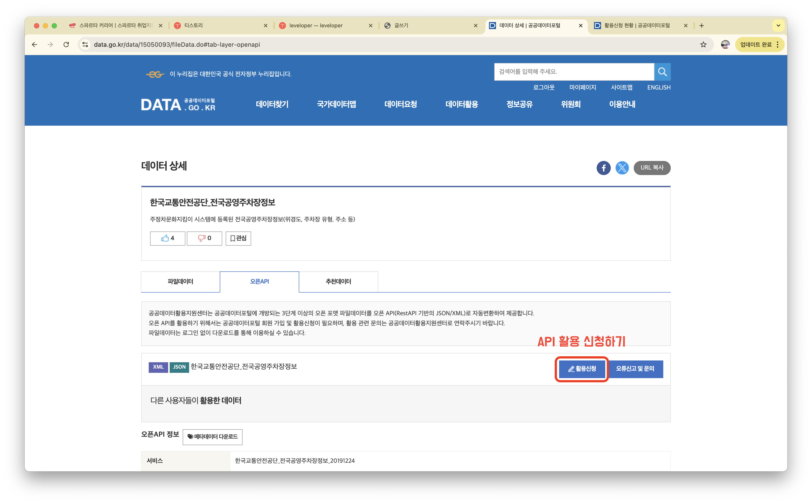Switch to the 파일데이터 tab
The width and height of the screenshot is (812, 504).
click(180, 282)
